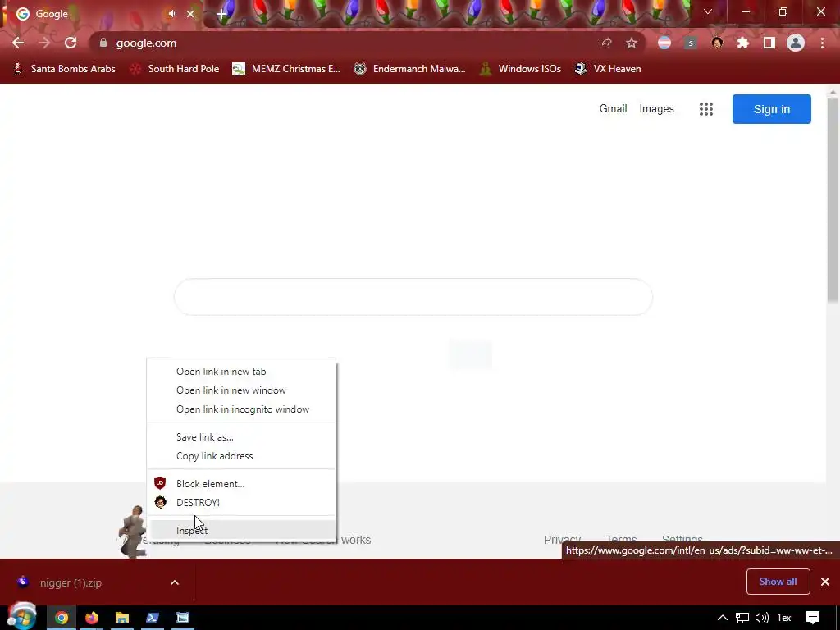Click the striped flag extension icon
Image resolution: width=840 pixels, height=630 pixels.
tap(664, 43)
